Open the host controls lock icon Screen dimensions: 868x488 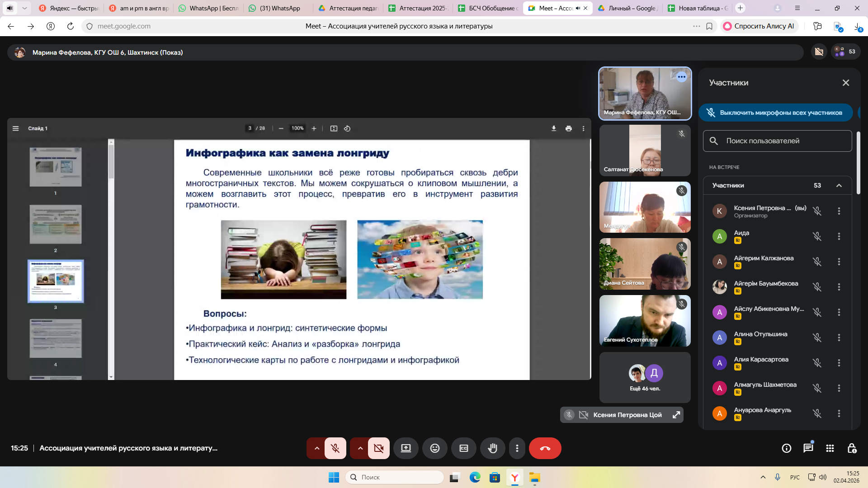852,448
